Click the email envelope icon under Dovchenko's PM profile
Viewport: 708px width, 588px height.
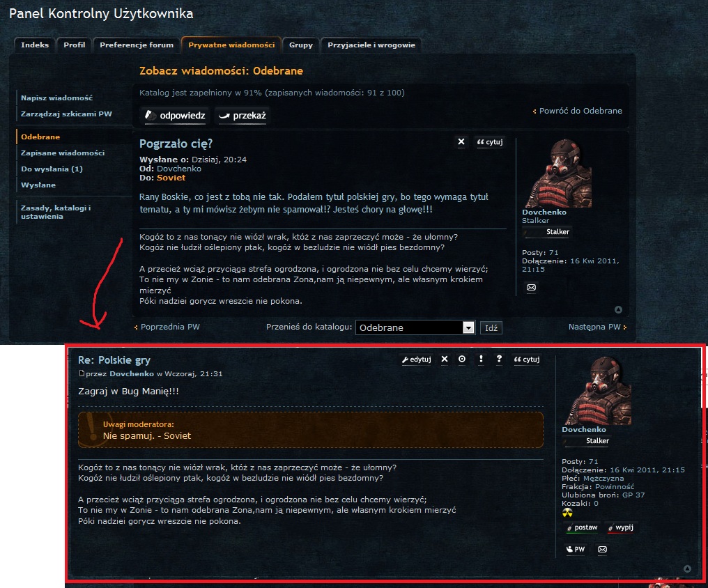point(532,288)
